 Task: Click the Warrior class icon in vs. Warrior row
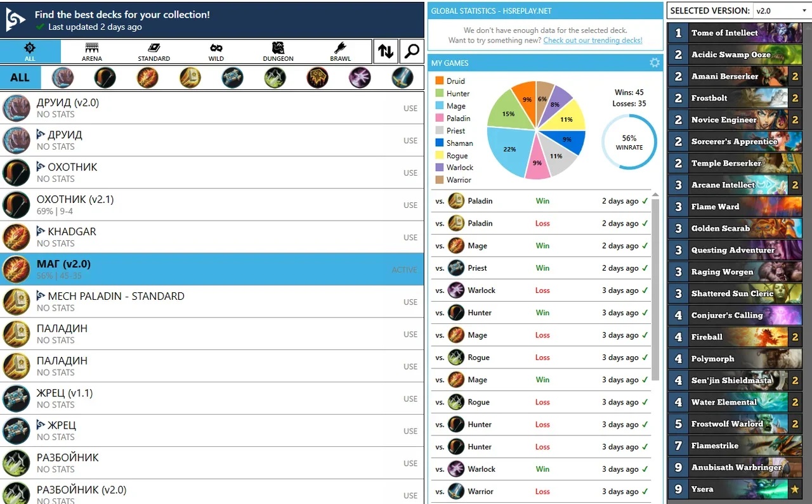(x=456, y=491)
